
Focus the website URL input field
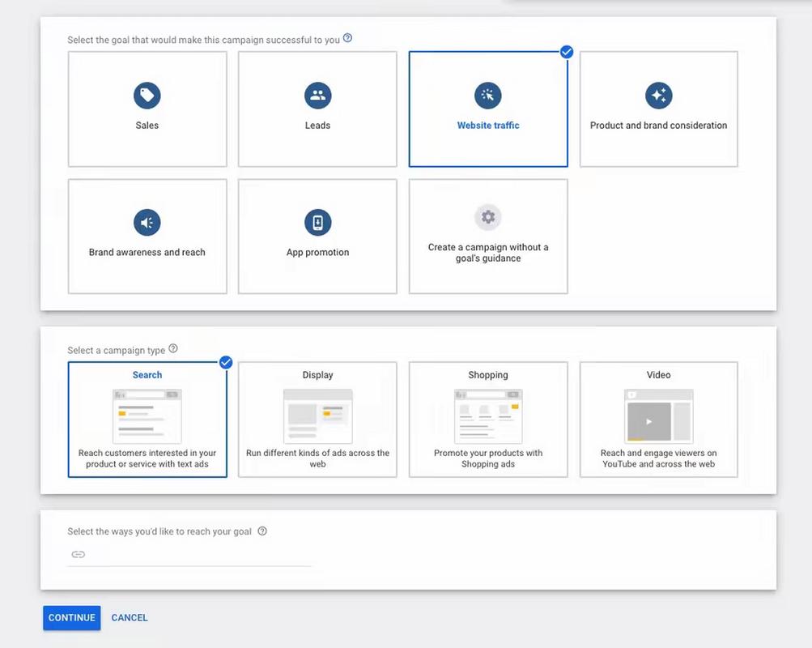click(189, 554)
